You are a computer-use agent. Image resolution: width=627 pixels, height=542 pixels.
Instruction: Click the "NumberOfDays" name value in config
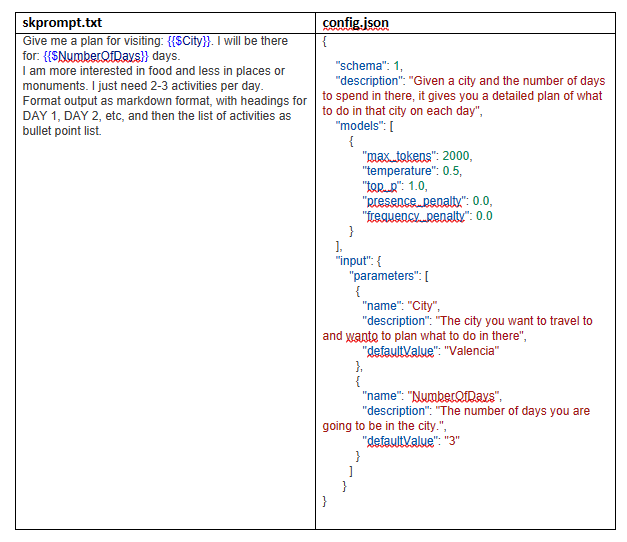453,396
